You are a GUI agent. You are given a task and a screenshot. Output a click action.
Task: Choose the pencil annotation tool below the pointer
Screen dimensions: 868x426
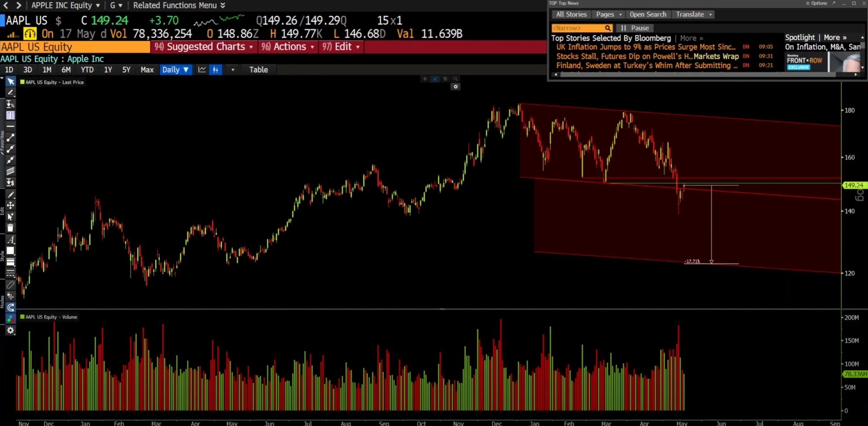[x=10, y=92]
